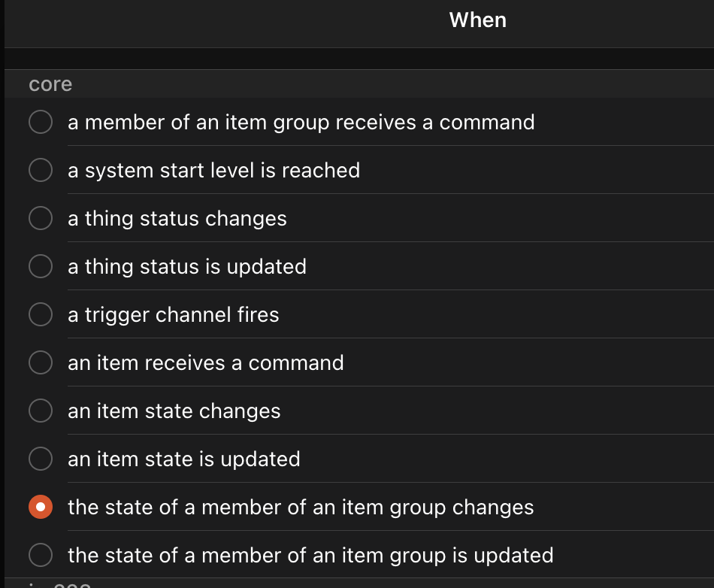Choose 'an item state changes' radio button
The height and width of the screenshot is (588, 714).
point(41,411)
